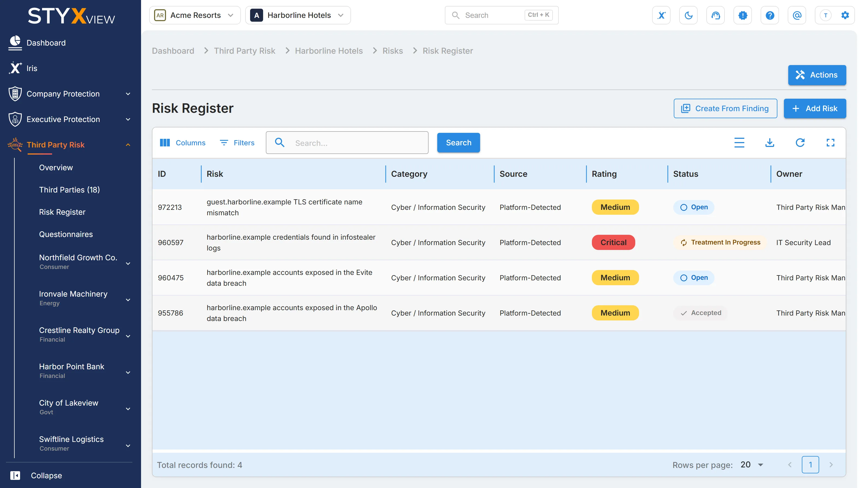Focus the global Search field
The image size is (868, 488).
point(501,15)
